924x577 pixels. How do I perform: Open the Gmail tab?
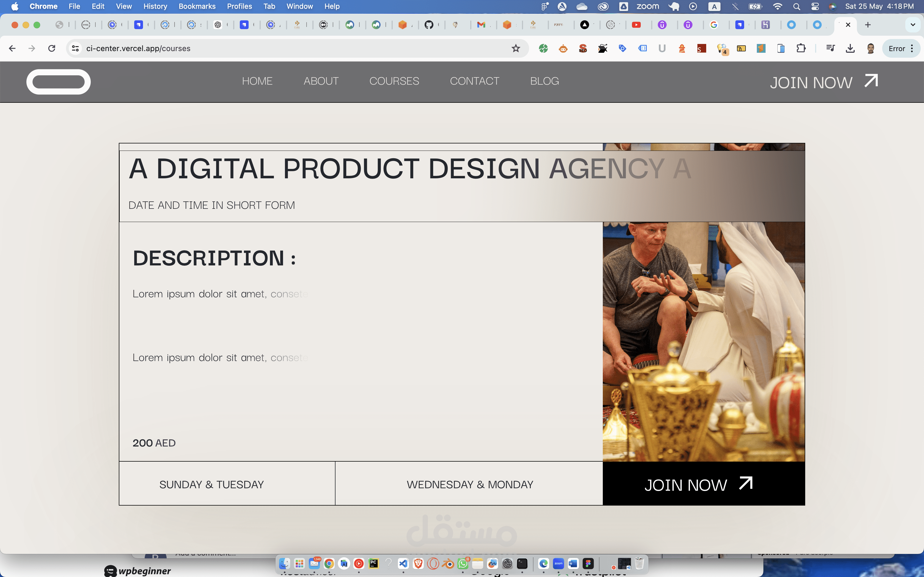coord(481,25)
